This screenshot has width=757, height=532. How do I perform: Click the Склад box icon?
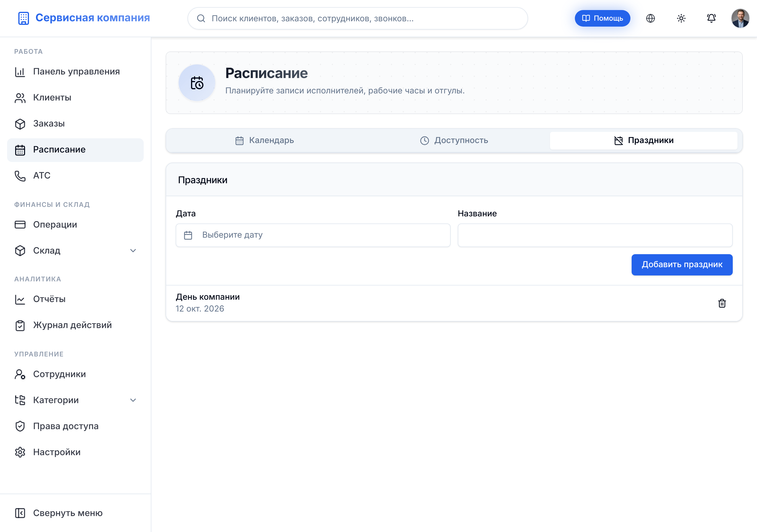pos(20,251)
